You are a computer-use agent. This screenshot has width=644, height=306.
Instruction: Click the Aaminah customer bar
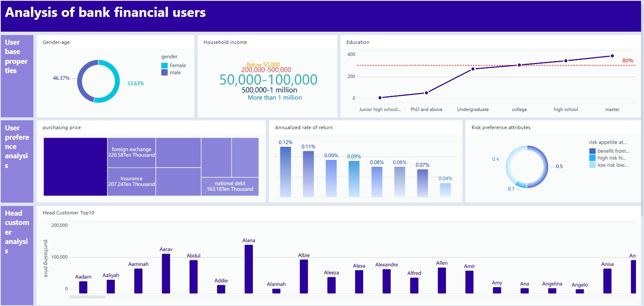pos(138,281)
